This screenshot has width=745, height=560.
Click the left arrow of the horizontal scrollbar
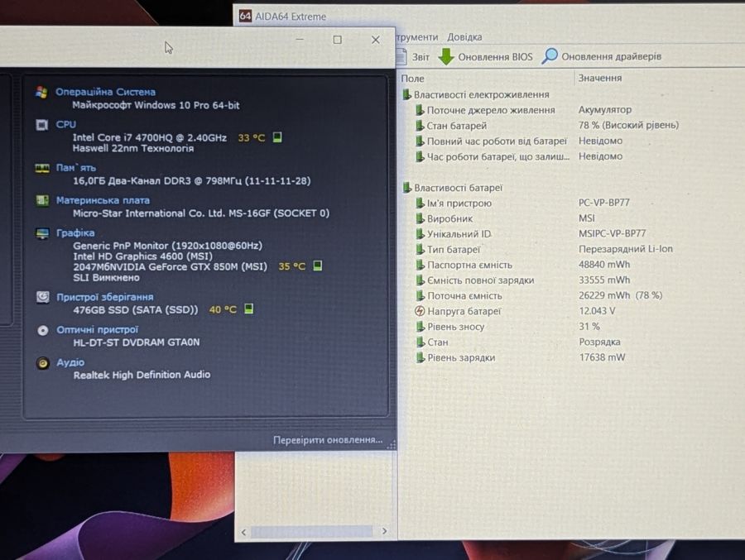click(x=243, y=532)
